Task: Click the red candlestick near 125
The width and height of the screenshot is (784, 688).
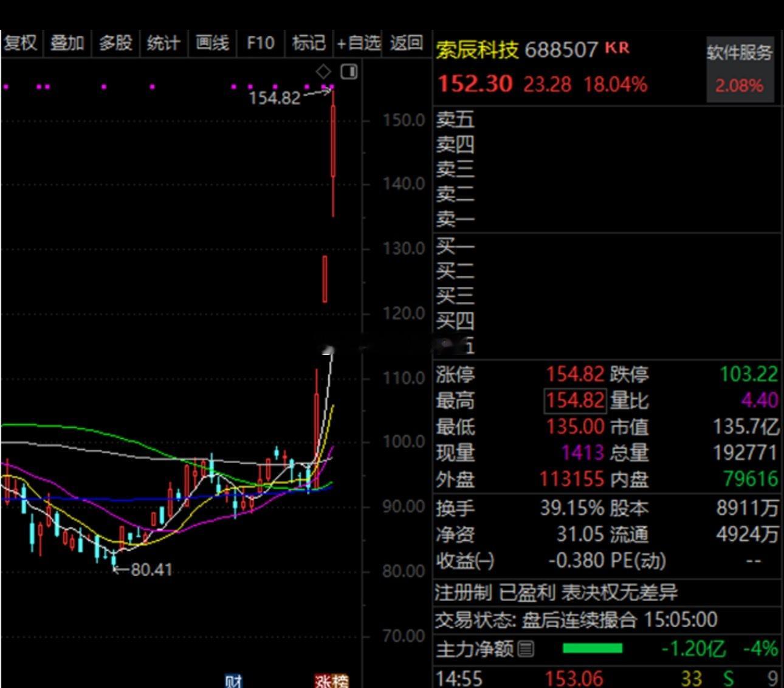Action: pos(325,279)
